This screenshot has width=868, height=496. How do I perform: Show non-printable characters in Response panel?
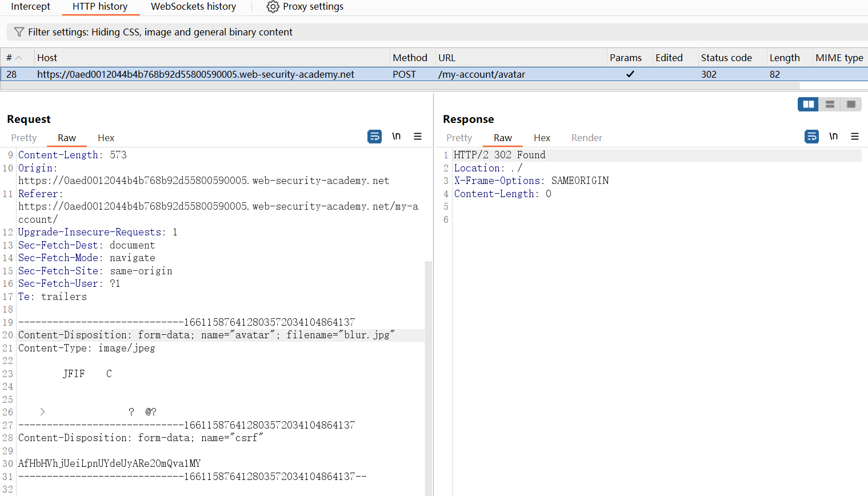coord(833,137)
